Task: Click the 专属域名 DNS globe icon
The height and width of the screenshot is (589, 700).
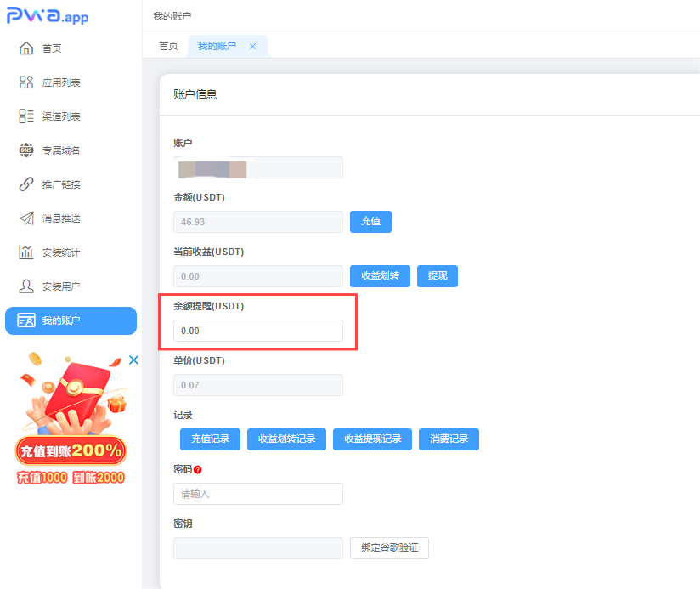Action: tap(26, 150)
